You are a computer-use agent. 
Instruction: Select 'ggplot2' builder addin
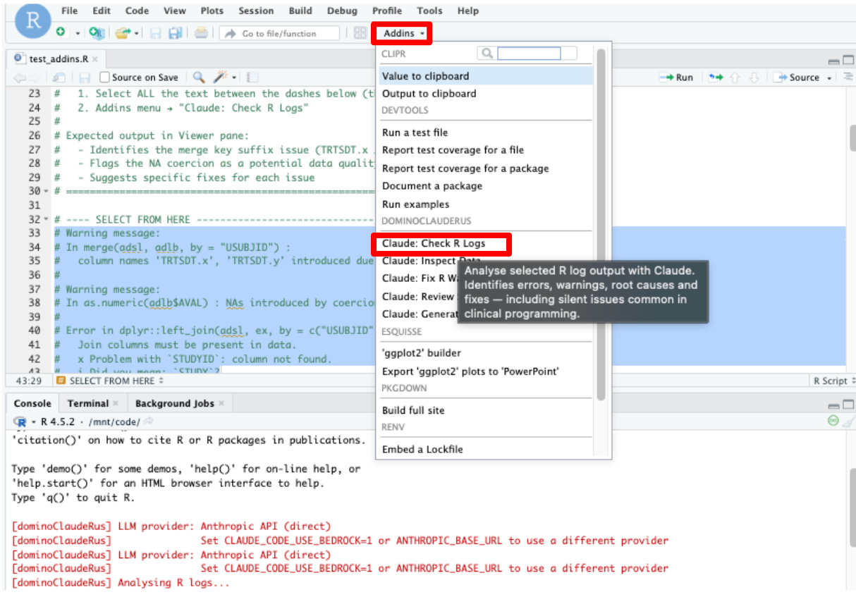pos(421,353)
